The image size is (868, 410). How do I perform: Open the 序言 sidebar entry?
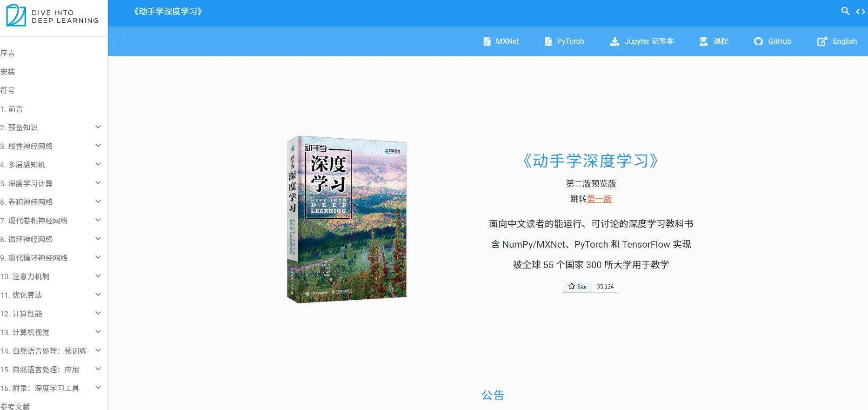[x=7, y=53]
